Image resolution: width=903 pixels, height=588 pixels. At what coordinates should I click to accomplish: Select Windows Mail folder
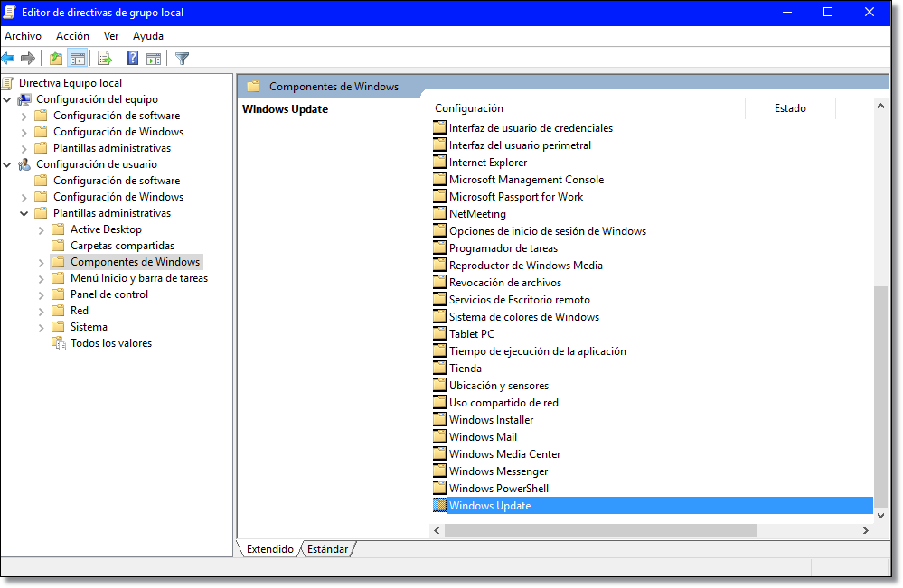tap(484, 436)
